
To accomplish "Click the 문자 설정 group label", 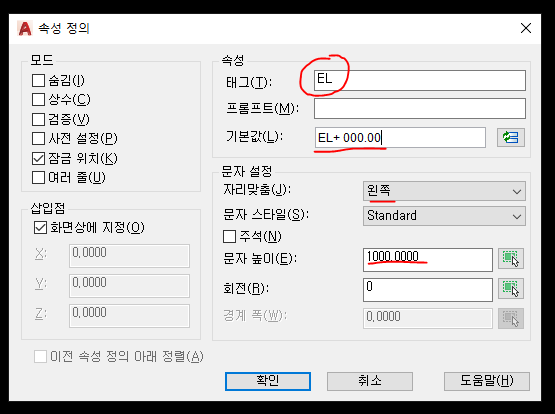I will (x=247, y=172).
